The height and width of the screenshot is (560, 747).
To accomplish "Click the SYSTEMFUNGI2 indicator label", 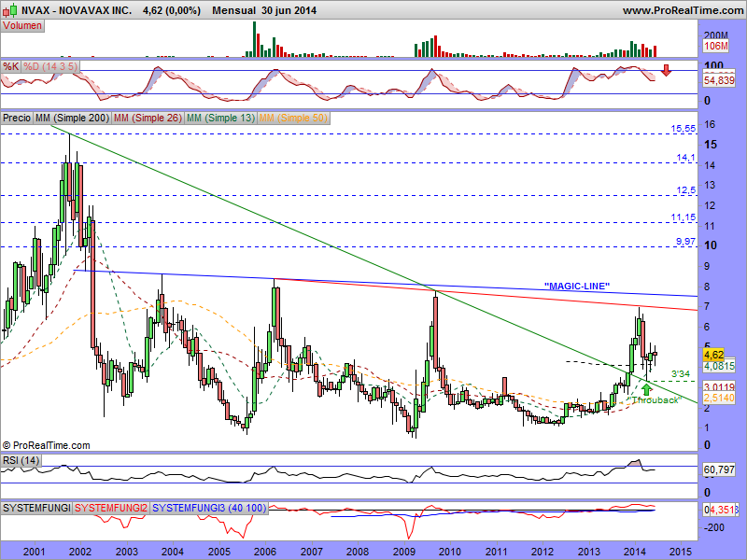I will (x=111, y=508).
